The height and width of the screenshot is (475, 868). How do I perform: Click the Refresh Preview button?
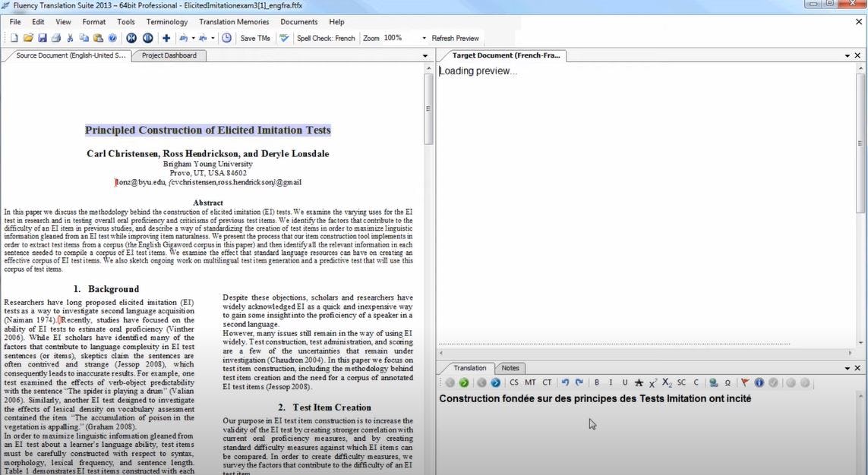point(456,38)
